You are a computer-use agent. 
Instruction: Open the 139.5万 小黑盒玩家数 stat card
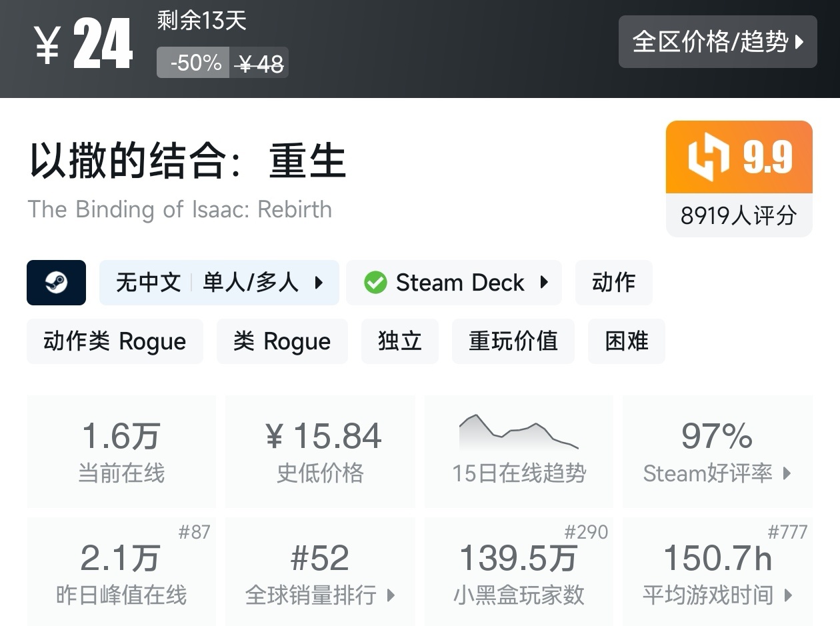point(519,573)
